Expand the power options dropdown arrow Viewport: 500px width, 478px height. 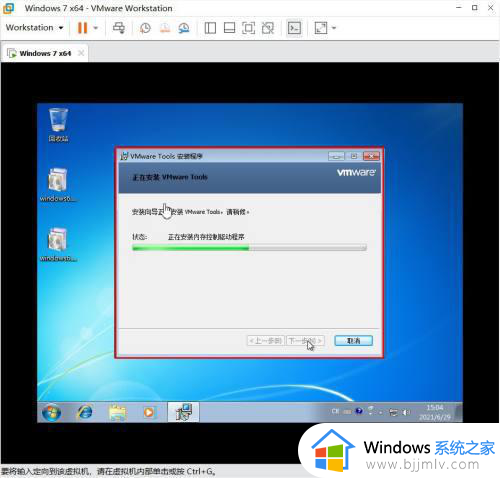click(96, 28)
